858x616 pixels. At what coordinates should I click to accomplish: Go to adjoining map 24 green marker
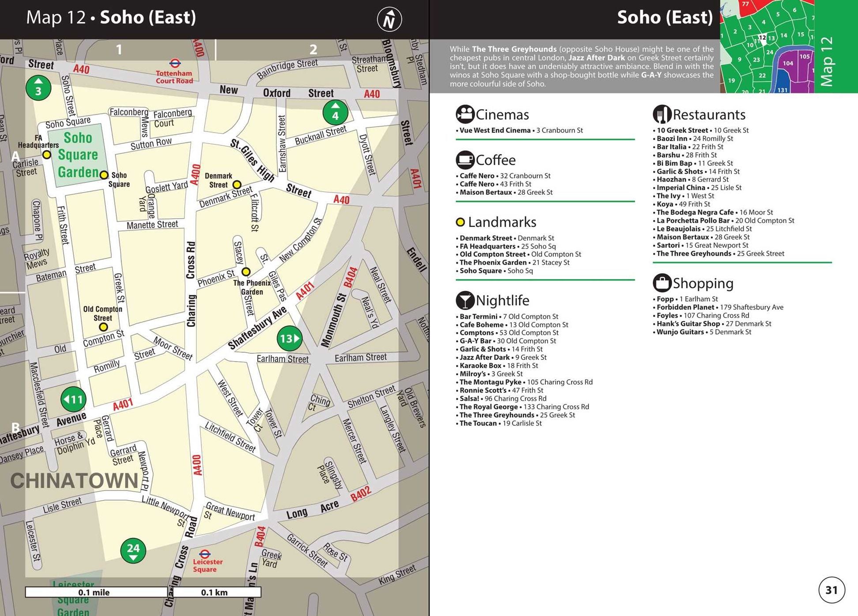click(133, 551)
